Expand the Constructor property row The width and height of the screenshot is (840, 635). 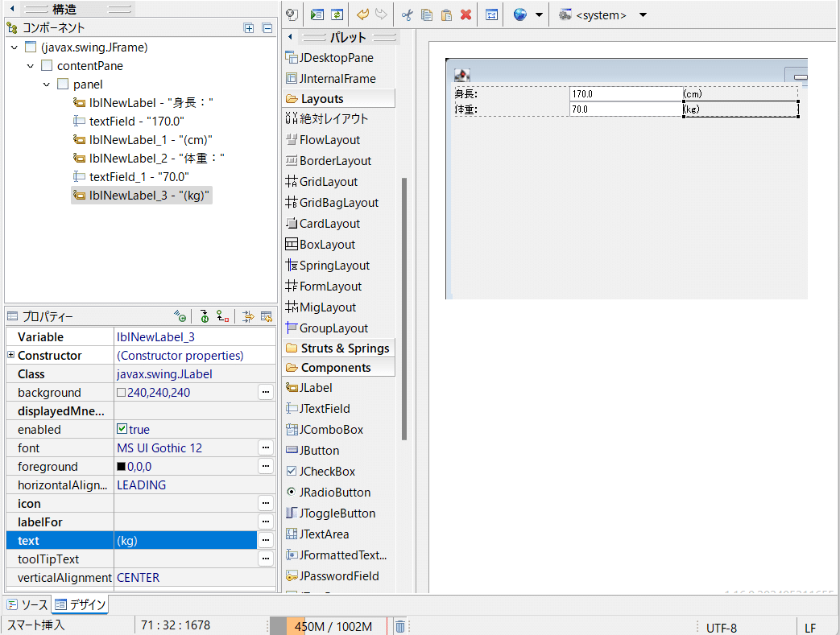(10, 354)
